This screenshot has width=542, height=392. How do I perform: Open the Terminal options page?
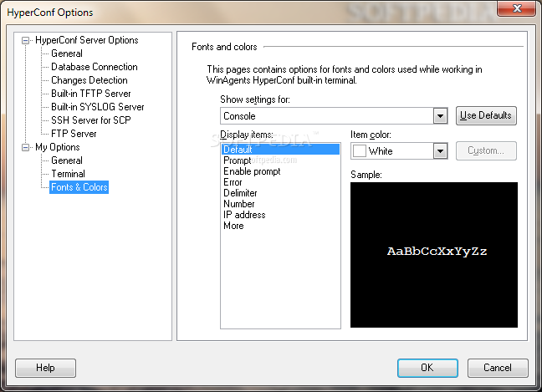tap(68, 174)
